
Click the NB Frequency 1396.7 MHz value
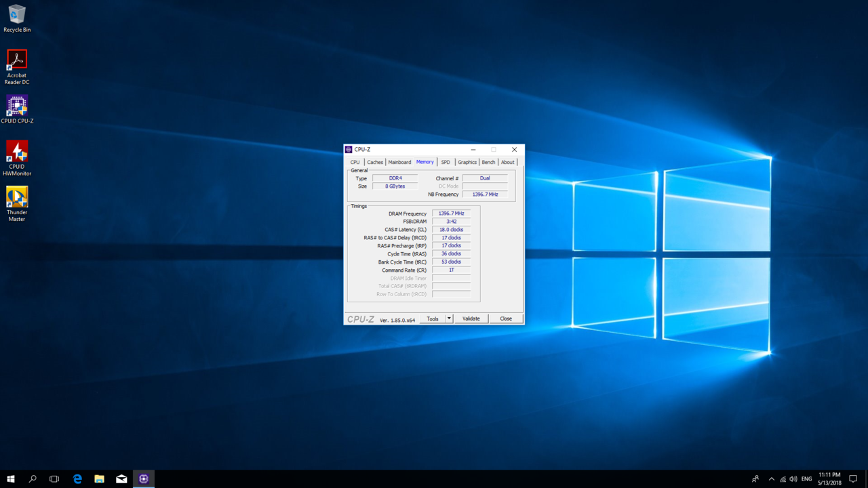point(485,195)
